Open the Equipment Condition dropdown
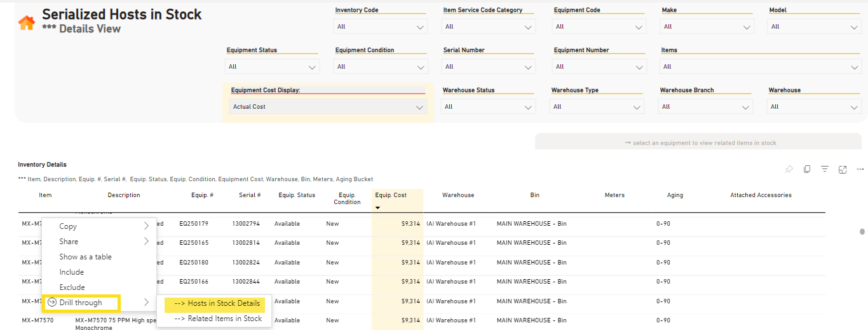868x330 pixels. [x=381, y=67]
